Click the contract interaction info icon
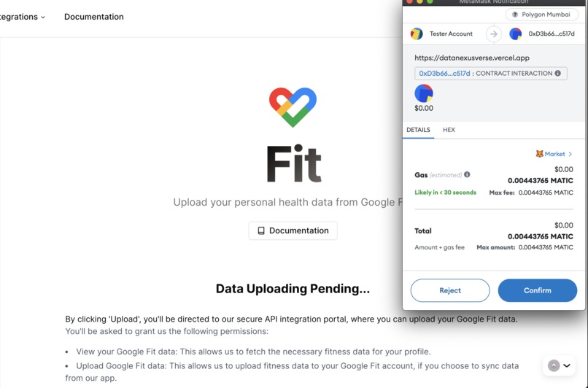588x388 pixels. point(558,74)
